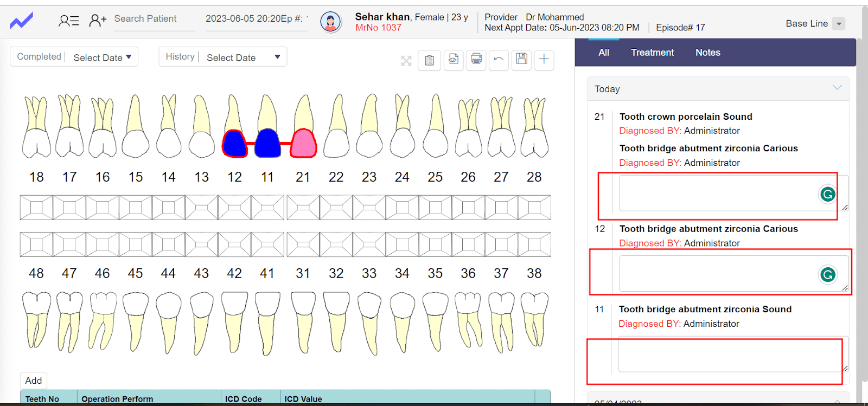The height and width of the screenshot is (406, 868).
Task: Switch to the All tab
Action: point(604,53)
